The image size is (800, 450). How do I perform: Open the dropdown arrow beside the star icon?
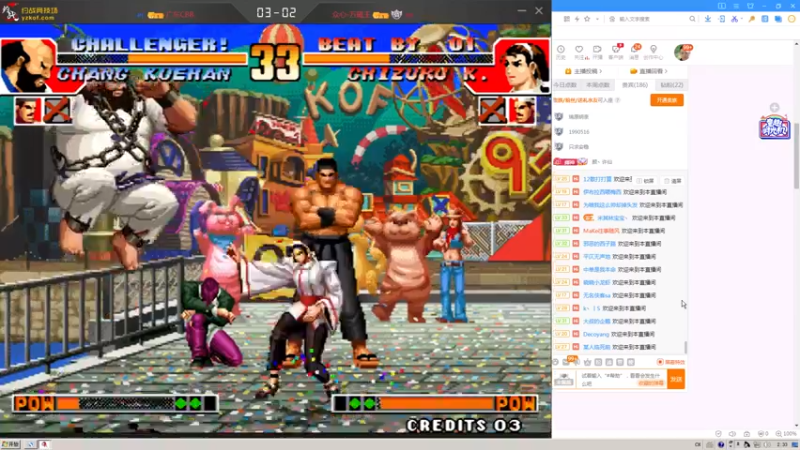point(597,19)
